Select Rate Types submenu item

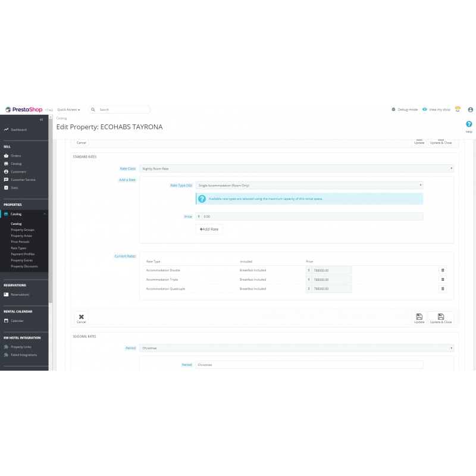click(x=18, y=248)
